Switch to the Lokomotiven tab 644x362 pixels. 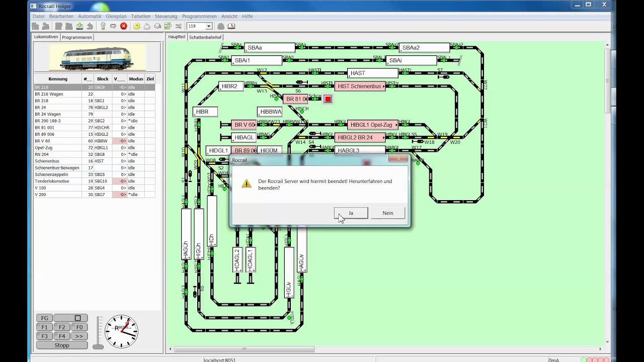46,37
